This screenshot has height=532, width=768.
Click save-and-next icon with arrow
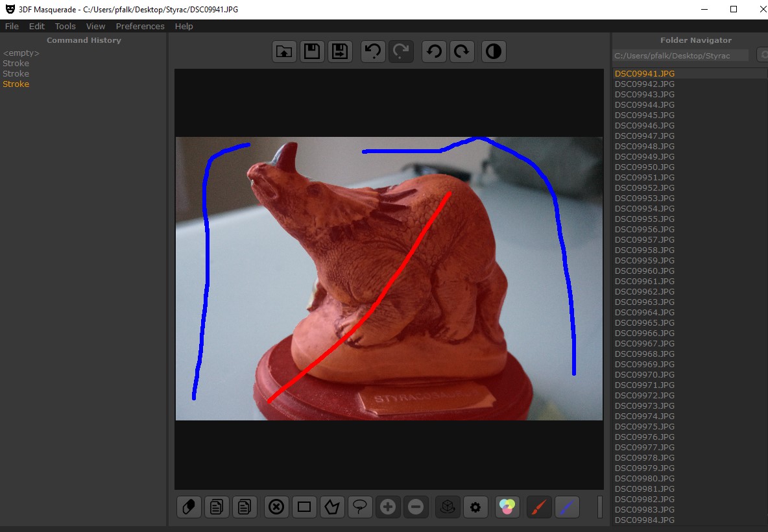click(x=340, y=52)
